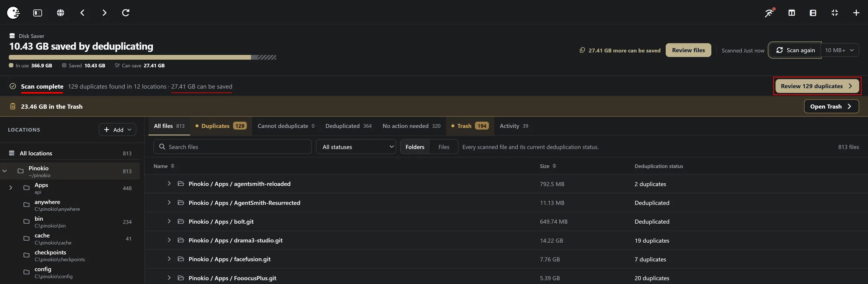868x284 pixels.
Task: Reload the page with the refresh icon
Action: [126, 13]
